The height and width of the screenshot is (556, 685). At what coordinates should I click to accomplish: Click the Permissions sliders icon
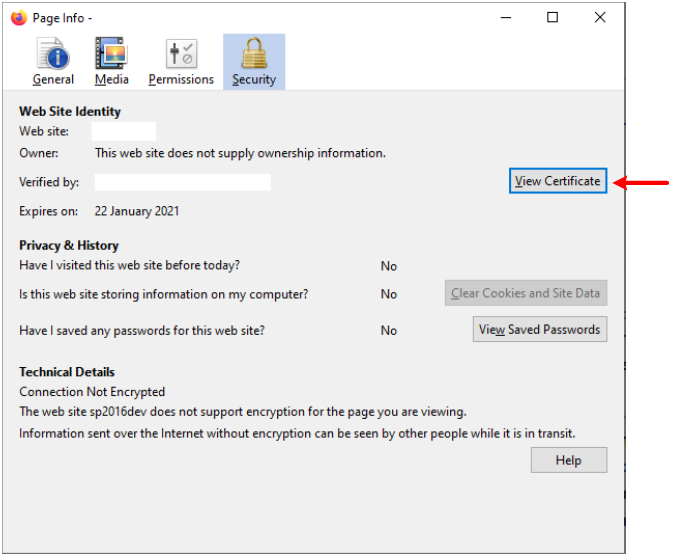click(x=181, y=54)
